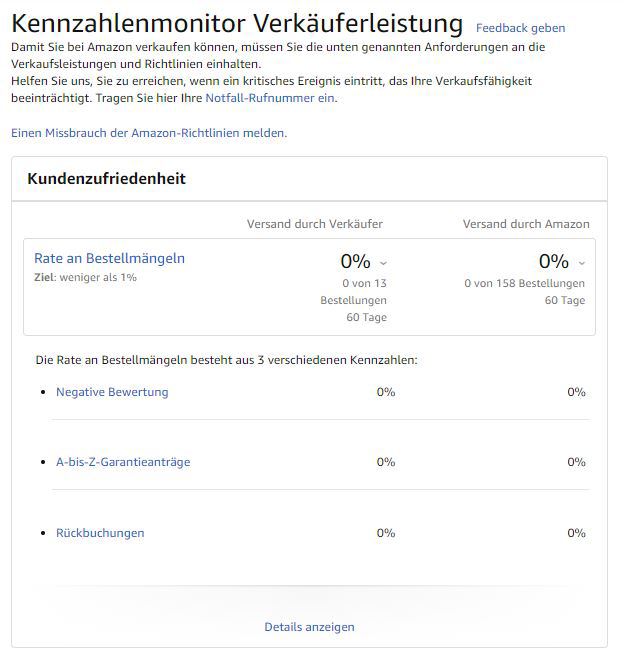Click the Feedback geben link
The image size is (627, 664).
click(x=520, y=28)
